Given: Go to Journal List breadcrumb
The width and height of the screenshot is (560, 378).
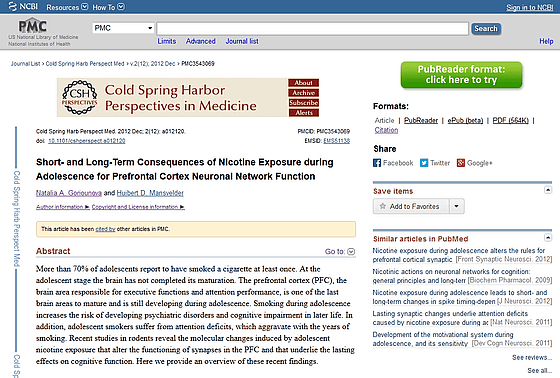Looking at the screenshot, I should point(25,64).
